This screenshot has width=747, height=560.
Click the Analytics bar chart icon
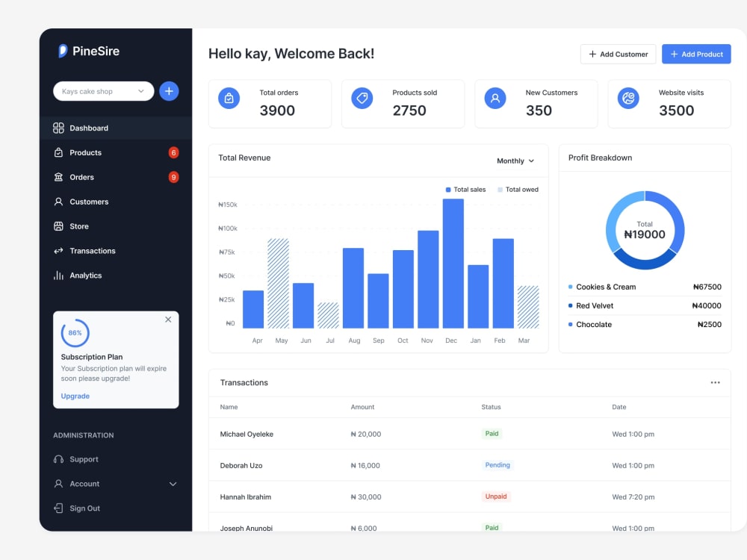click(x=58, y=276)
